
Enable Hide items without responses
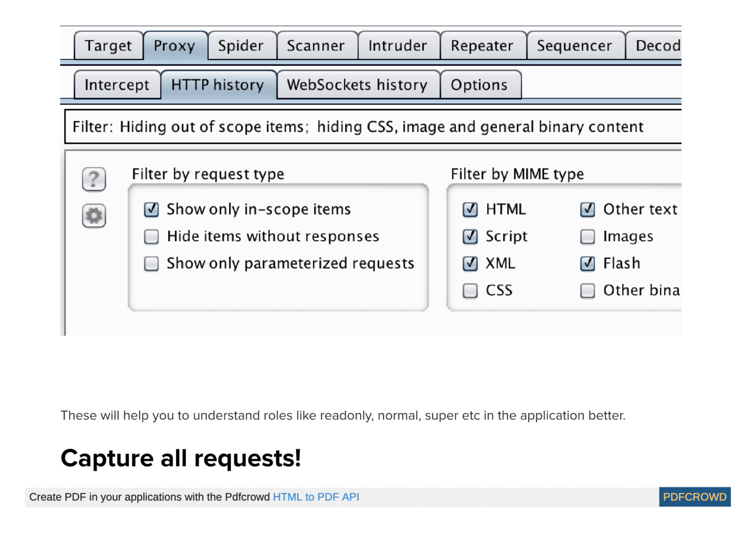pos(151,236)
